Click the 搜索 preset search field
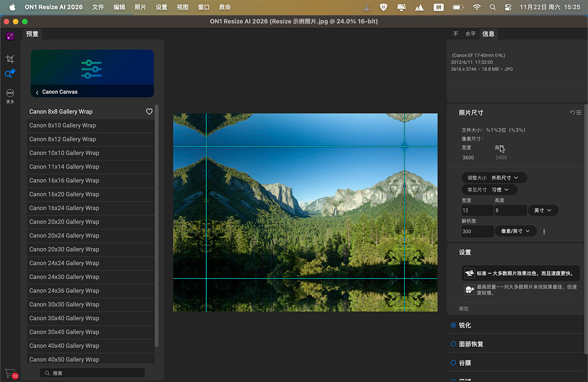This screenshot has height=382, width=588. (x=92, y=373)
